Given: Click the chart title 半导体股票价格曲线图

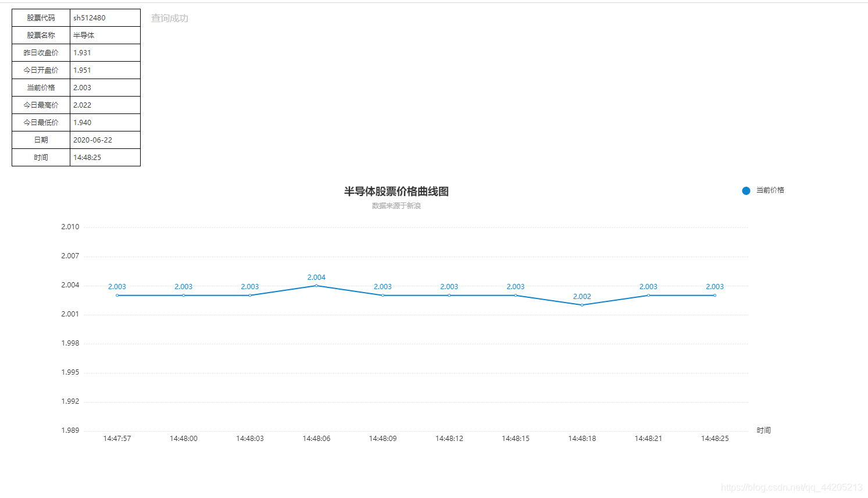Looking at the screenshot, I should (397, 191).
